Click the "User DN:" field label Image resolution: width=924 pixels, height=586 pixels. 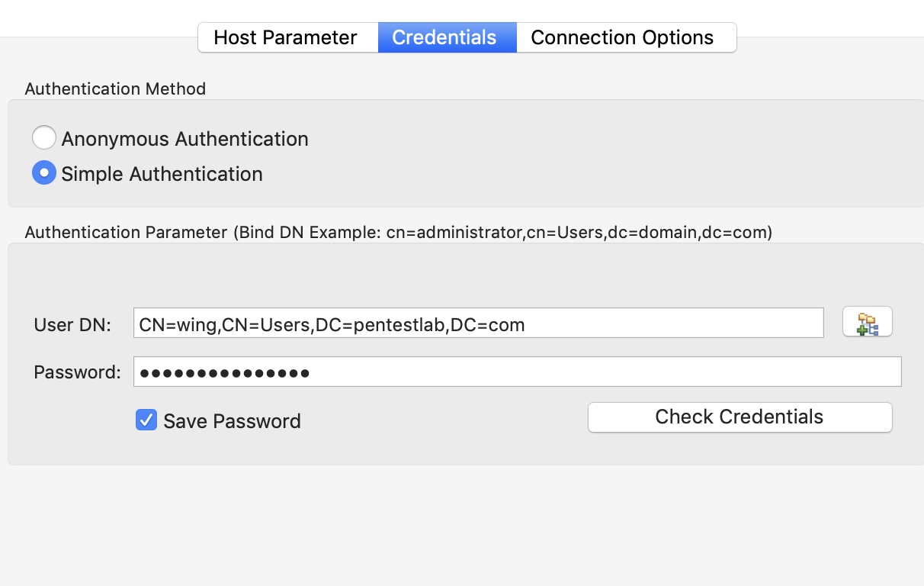tap(72, 325)
